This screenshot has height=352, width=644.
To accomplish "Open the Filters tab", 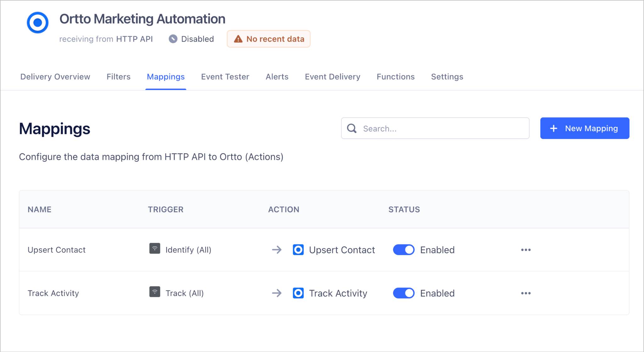I will (119, 77).
